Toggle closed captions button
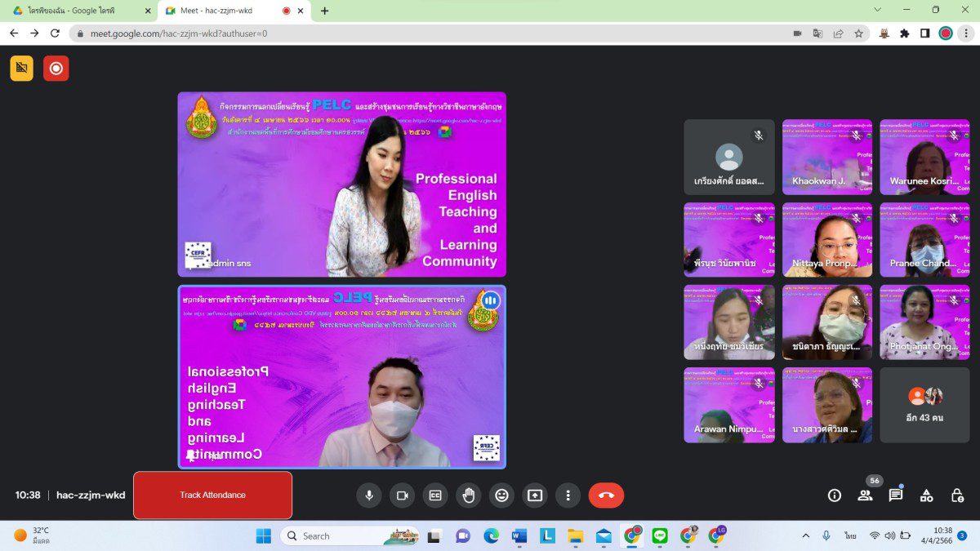The height and width of the screenshot is (551, 980). coord(435,495)
